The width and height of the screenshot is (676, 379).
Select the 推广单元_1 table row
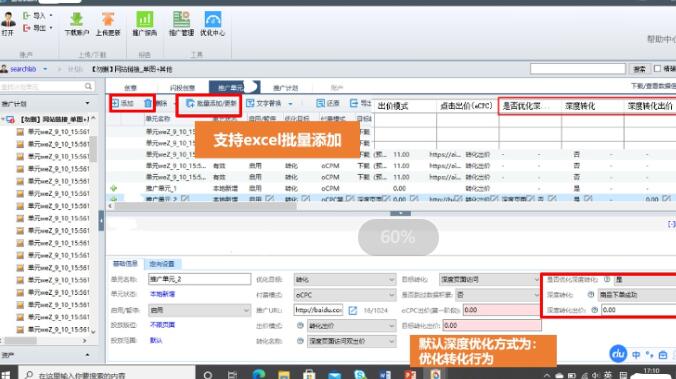pos(391,188)
